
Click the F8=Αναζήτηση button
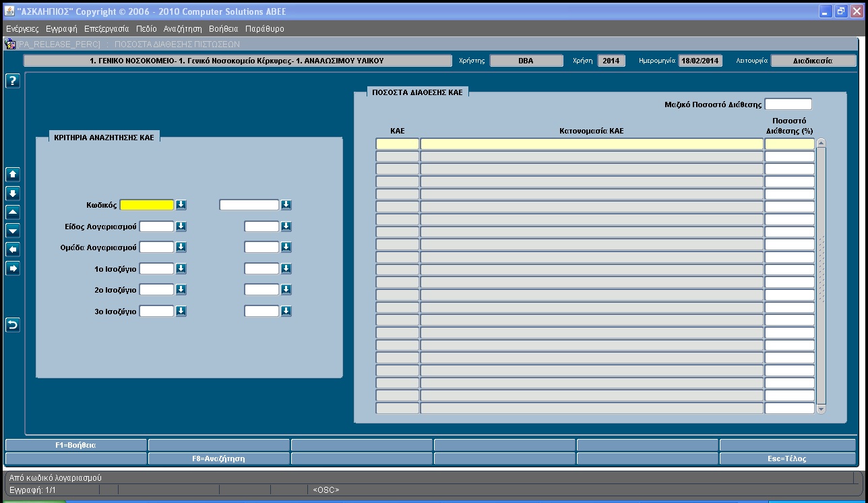pos(218,458)
